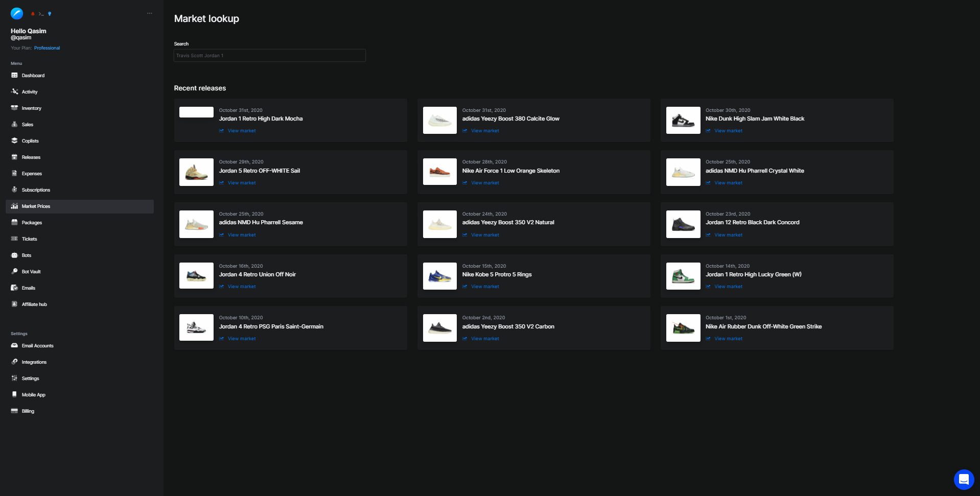Click the Integrations sidebar icon
The image size is (980, 496).
(x=15, y=362)
